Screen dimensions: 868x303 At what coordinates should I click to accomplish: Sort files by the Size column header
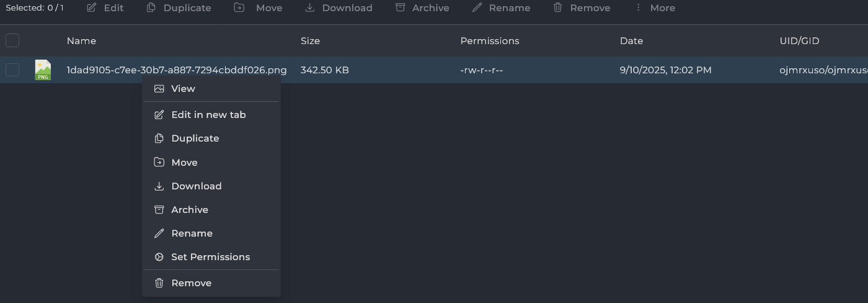310,41
